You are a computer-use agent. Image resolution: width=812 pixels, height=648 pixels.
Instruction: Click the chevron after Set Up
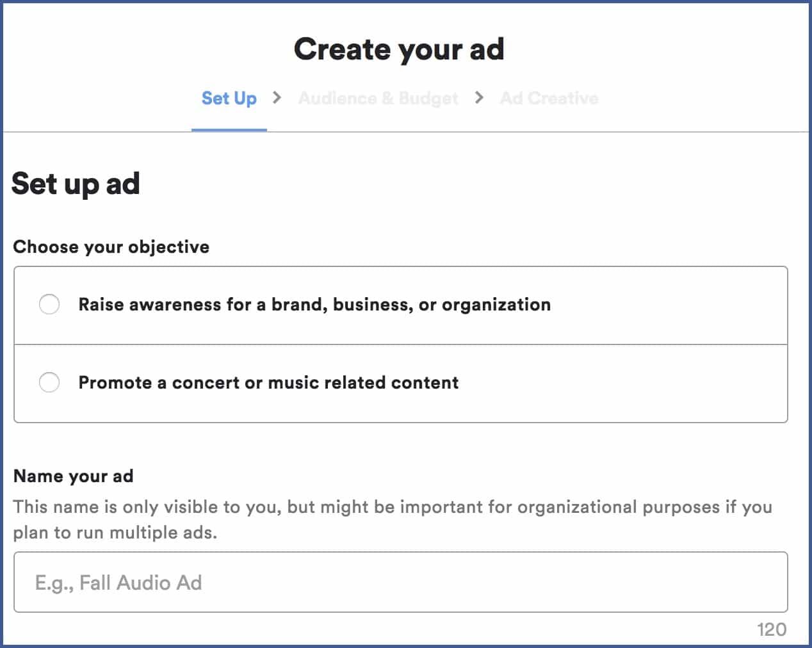[277, 97]
